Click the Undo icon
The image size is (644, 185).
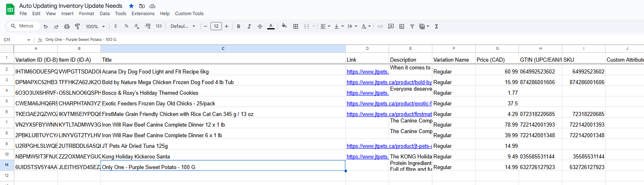point(45,26)
